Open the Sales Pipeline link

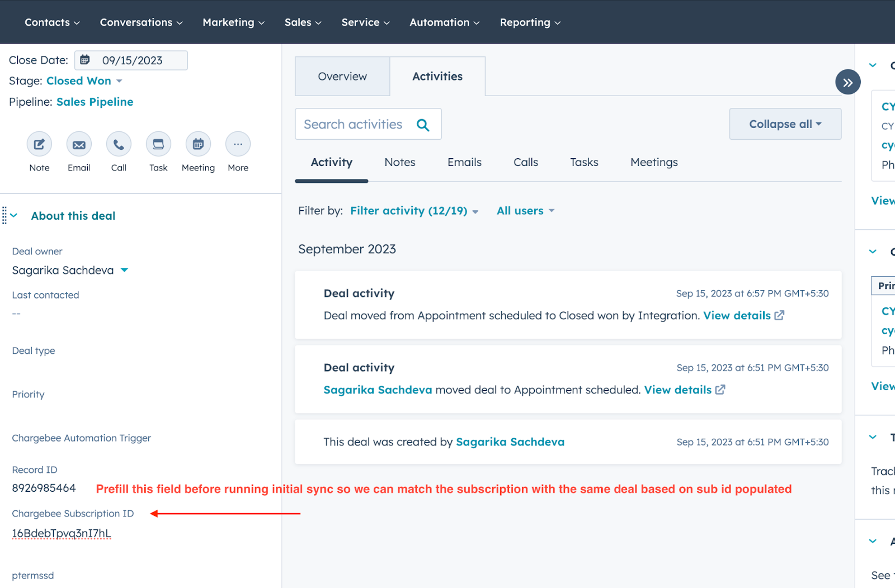[x=95, y=102]
